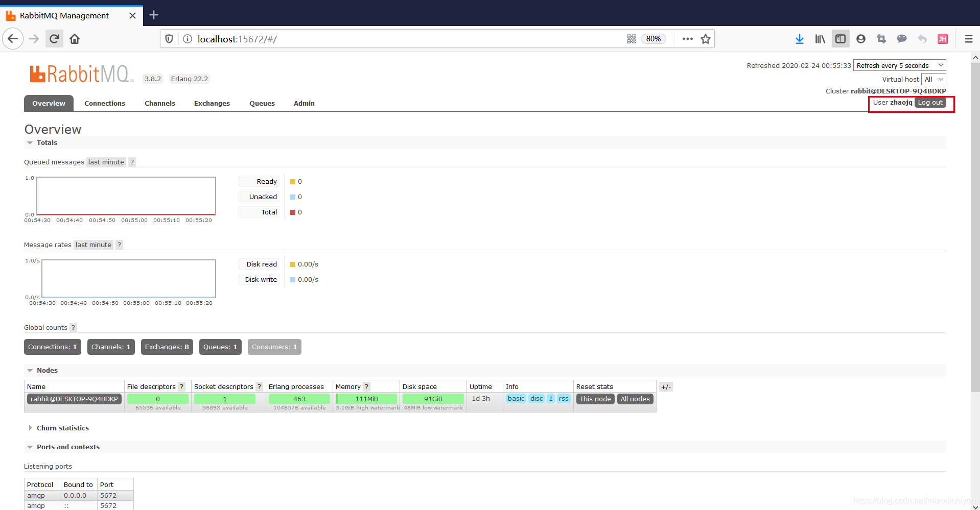The image size is (980, 510).
Task: Show site information icon in address bar
Action: coord(188,39)
